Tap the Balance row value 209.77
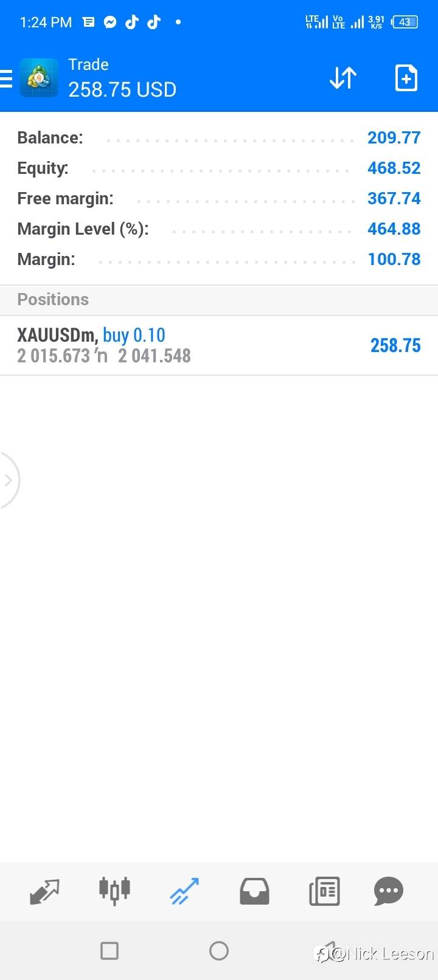Viewport: 438px width, 980px height. tap(394, 137)
